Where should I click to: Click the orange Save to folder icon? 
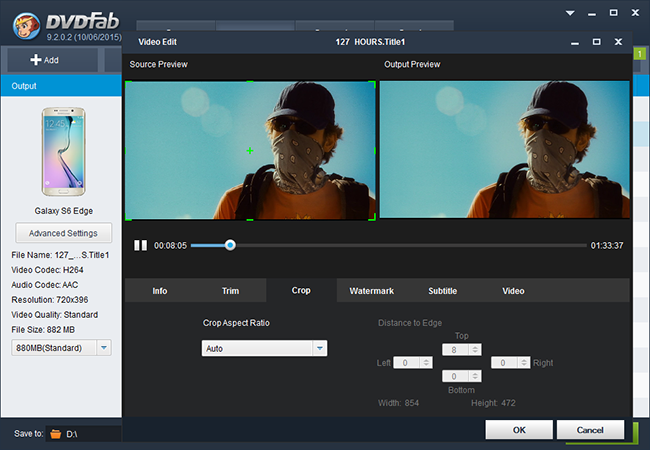[56, 434]
